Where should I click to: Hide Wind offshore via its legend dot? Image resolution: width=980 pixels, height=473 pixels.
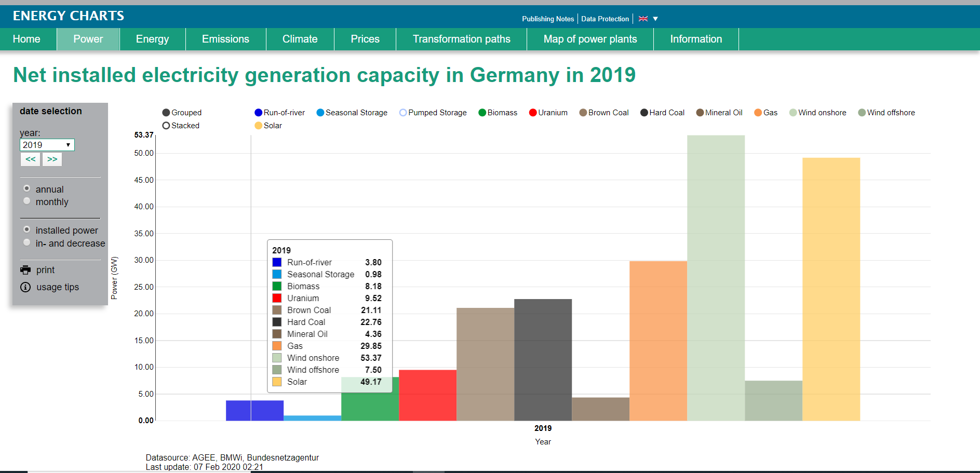(862, 113)
